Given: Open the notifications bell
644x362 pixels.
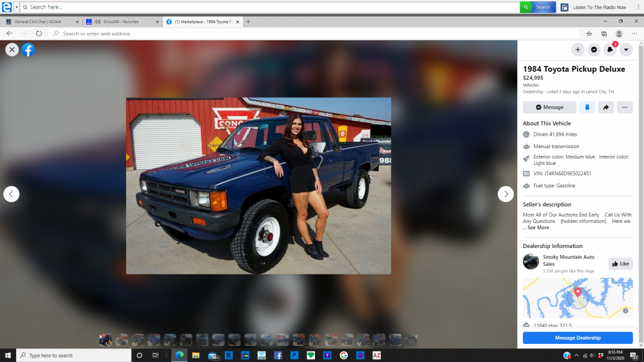Looking at the screenshot, I should pos(610,50).
